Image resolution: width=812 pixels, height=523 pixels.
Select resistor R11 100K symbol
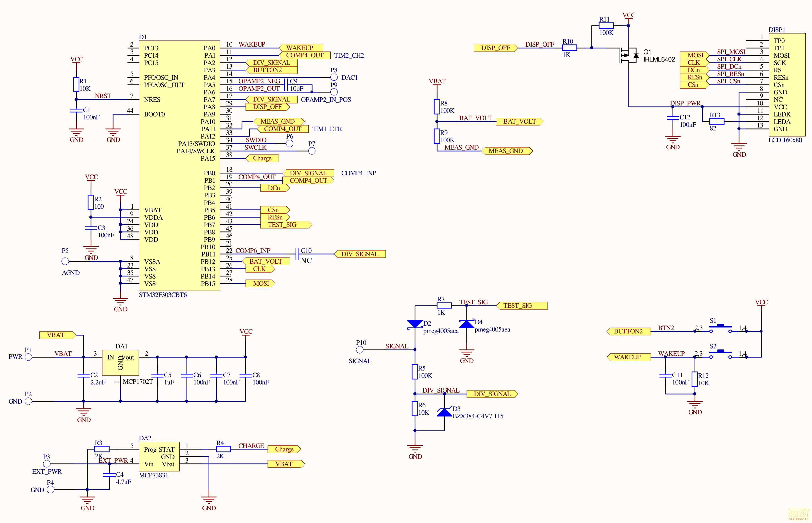click(x=606, y=26)
